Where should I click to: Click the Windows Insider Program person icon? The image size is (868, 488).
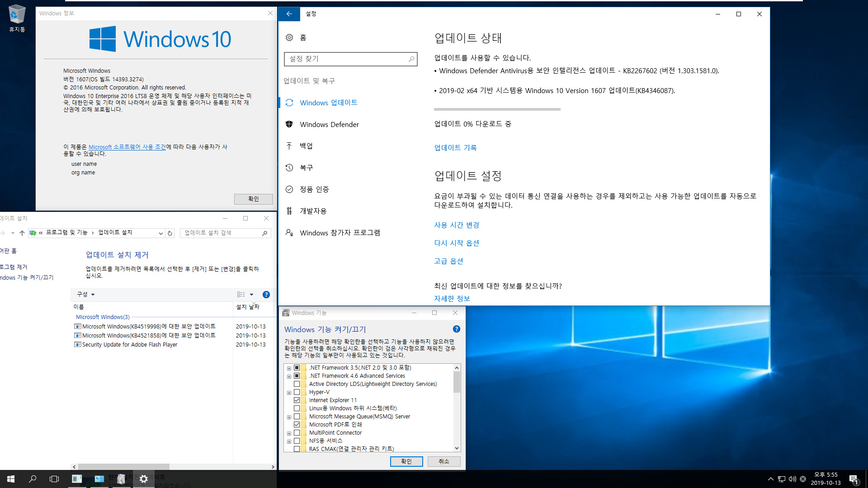289,233
